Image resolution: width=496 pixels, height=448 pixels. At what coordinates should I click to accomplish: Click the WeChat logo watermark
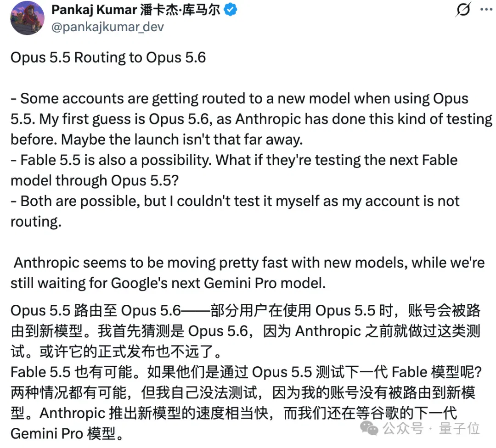click(369, 428)
